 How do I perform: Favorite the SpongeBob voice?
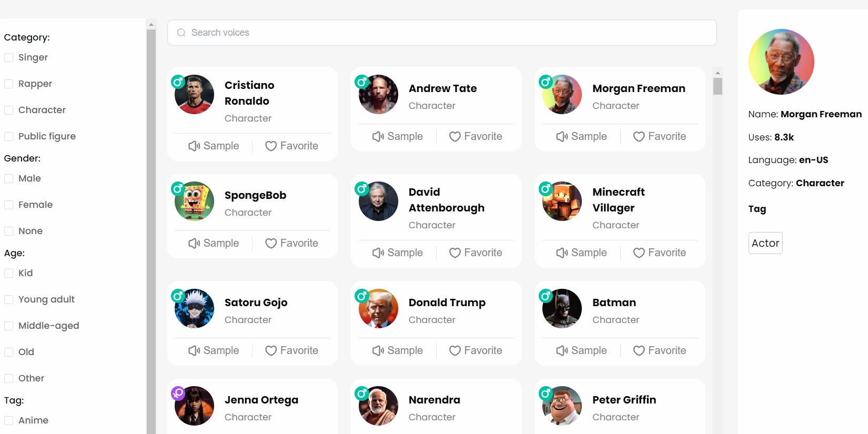coord(291,243)
